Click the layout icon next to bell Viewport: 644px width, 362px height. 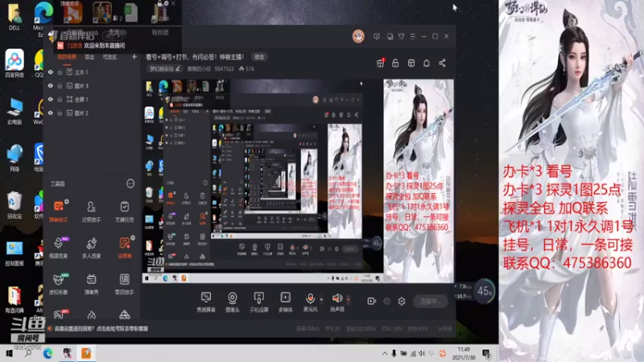411,63
